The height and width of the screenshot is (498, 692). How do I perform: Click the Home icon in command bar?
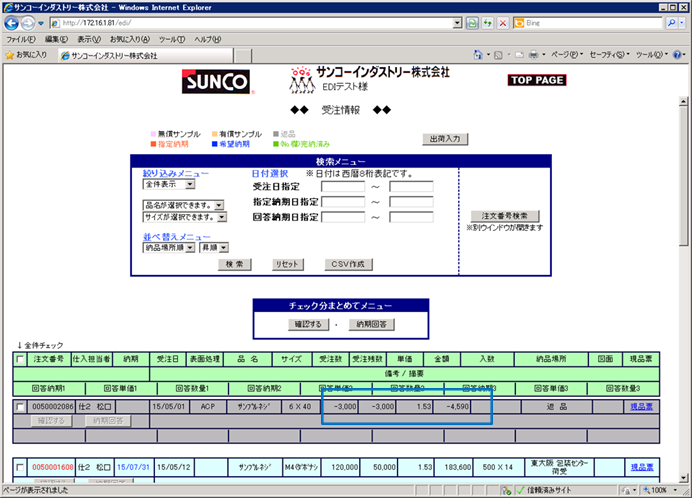[x=478, y=55]
